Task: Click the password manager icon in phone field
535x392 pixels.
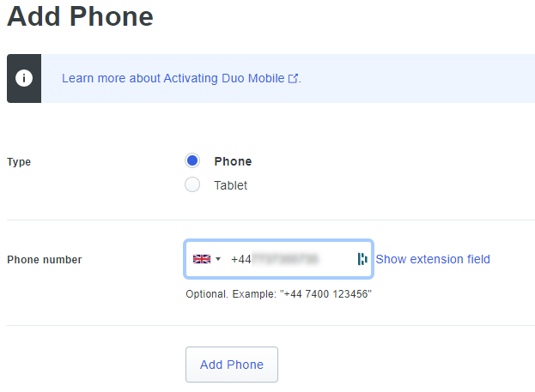Action: point(362,259)
